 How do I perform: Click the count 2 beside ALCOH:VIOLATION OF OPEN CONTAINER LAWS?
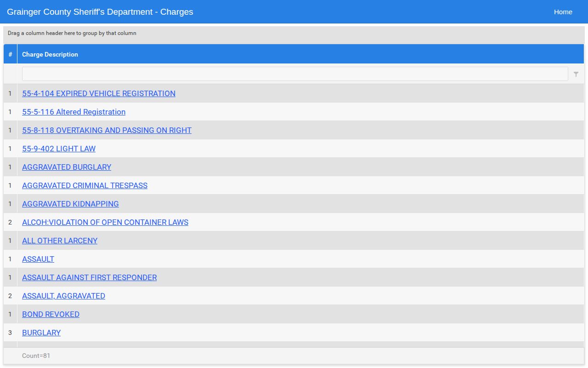click(x=10, y=222)
